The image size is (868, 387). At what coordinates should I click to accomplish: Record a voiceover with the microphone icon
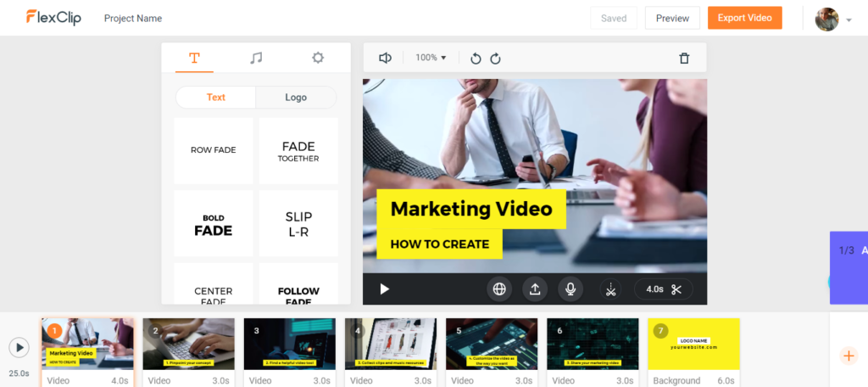570,289
